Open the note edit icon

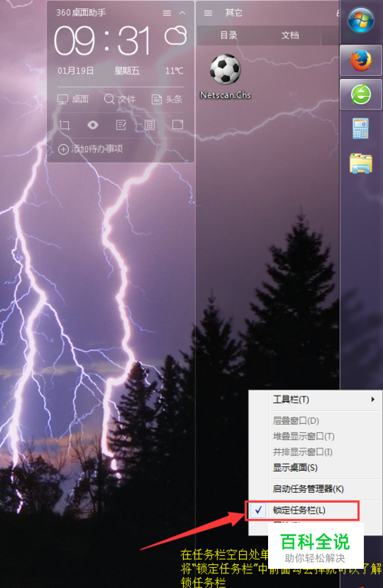(121, 125)
